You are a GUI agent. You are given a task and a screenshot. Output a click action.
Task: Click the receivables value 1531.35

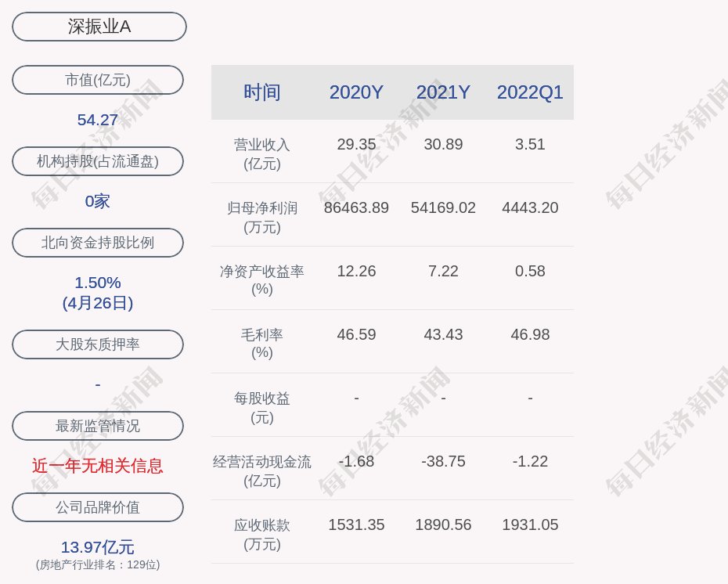[356, 525]
